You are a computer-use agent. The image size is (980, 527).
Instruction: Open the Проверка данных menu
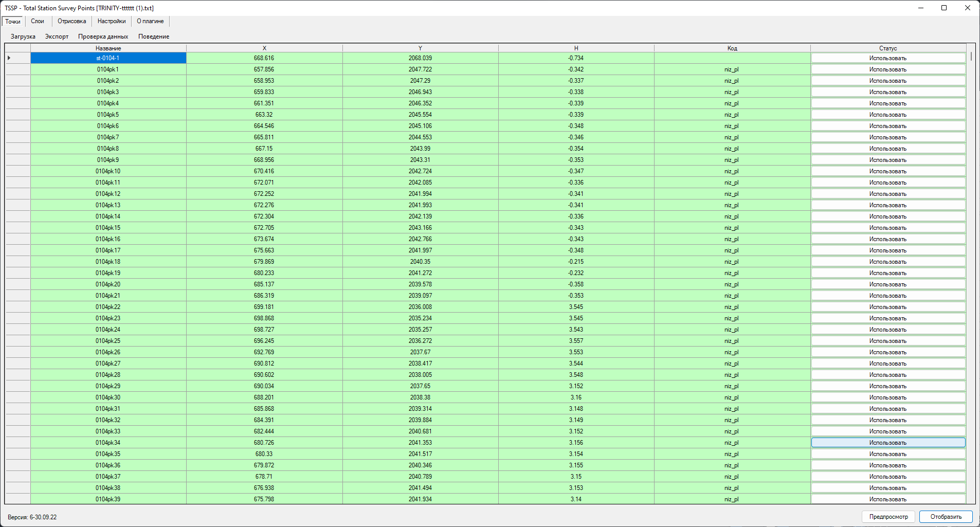click(x=103, y=37)
